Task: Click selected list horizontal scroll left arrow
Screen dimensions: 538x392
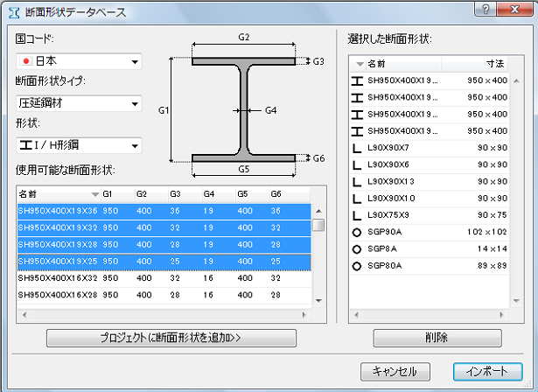Action: [357, 315]
